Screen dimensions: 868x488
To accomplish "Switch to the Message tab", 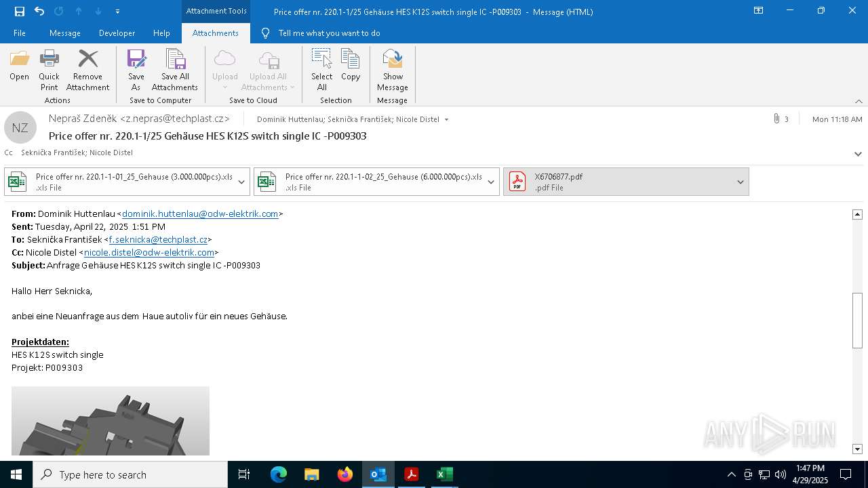I will [x=65, y=33].
